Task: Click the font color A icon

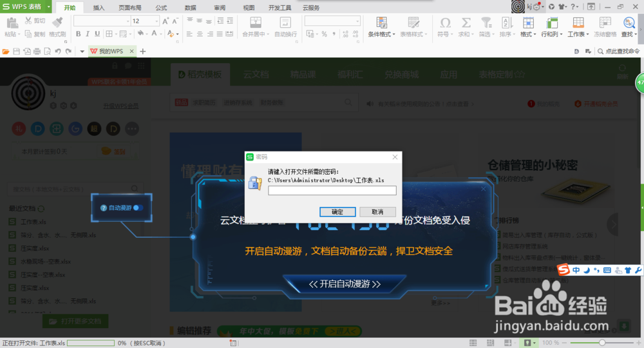Action: point(155,34)
